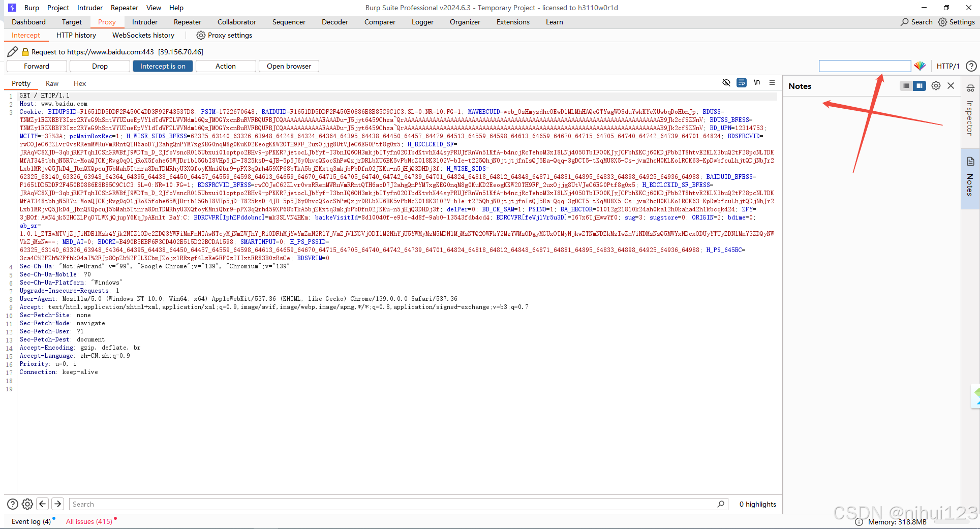Toggle the line wrap icon in editor

[742, 82]
